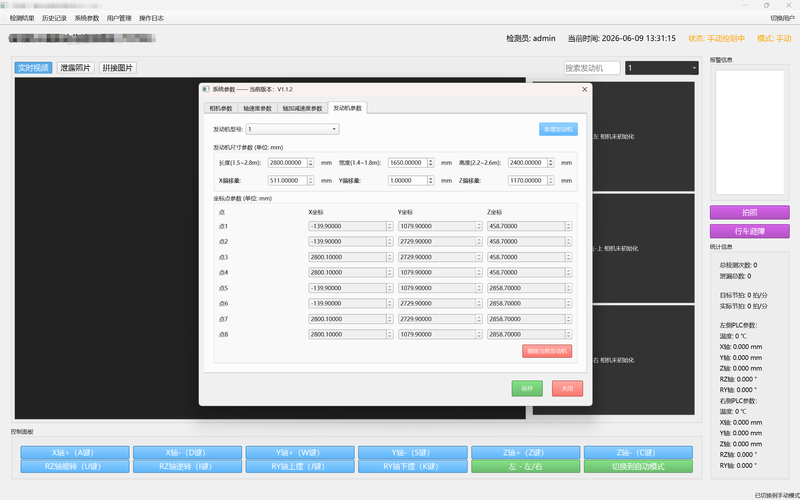This screenshot has height=500, width=800.
Task: Click the 长度 value field
Action: pyautogui.click(x=287, y=163)
